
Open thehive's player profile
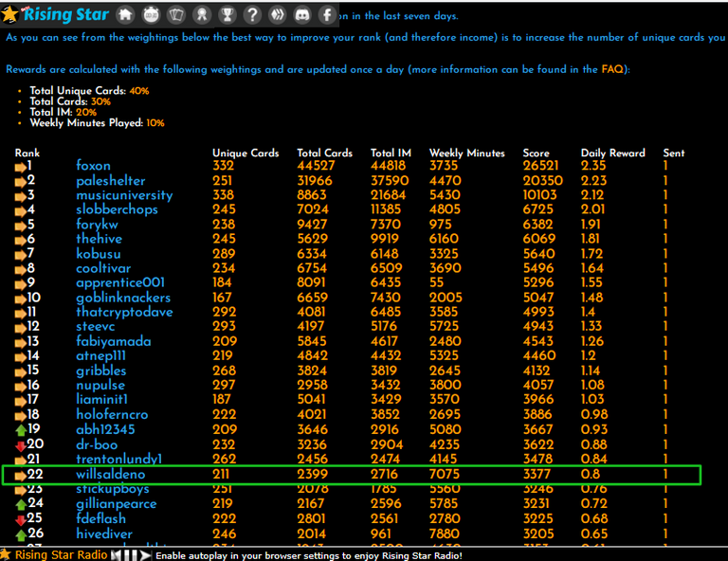[99, 239]
